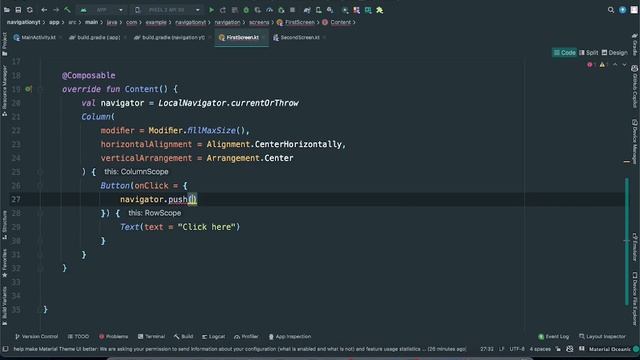Screen dimensions: 640x360
Task: Switch to Split view mode
Action: point(588,53)
